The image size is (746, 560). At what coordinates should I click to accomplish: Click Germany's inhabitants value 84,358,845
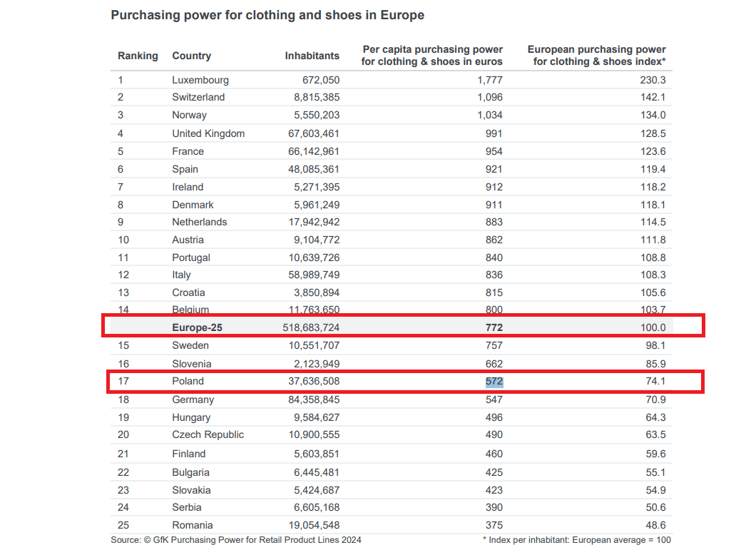click(314, 399)
